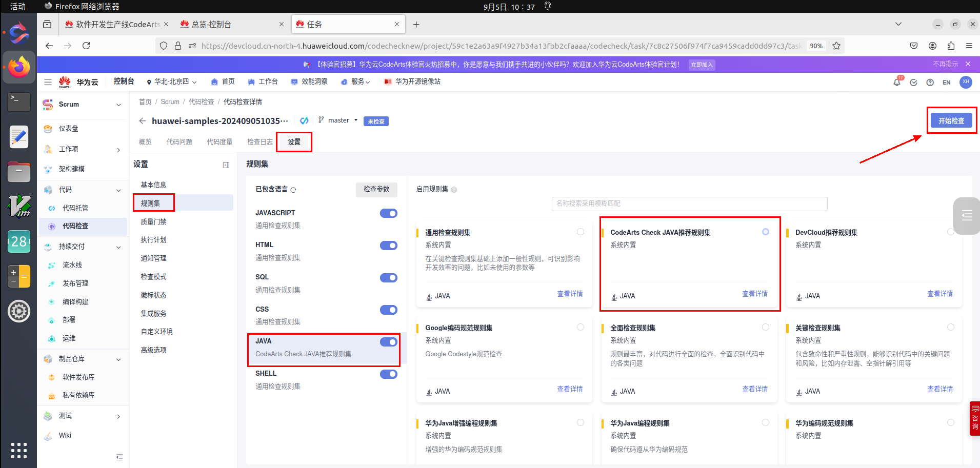This screenshot has height=468, width=980.
Task: Click the task checkmark icon in header
Action: 913,83
